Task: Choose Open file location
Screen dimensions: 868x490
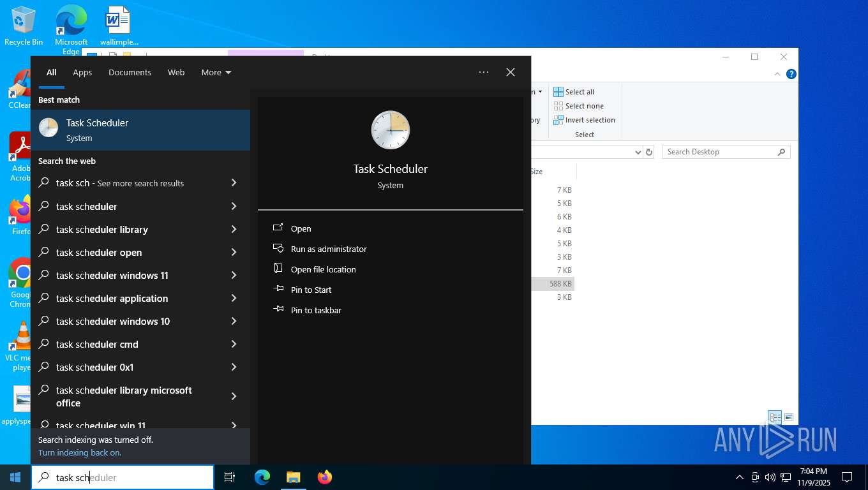Action: 324,269
